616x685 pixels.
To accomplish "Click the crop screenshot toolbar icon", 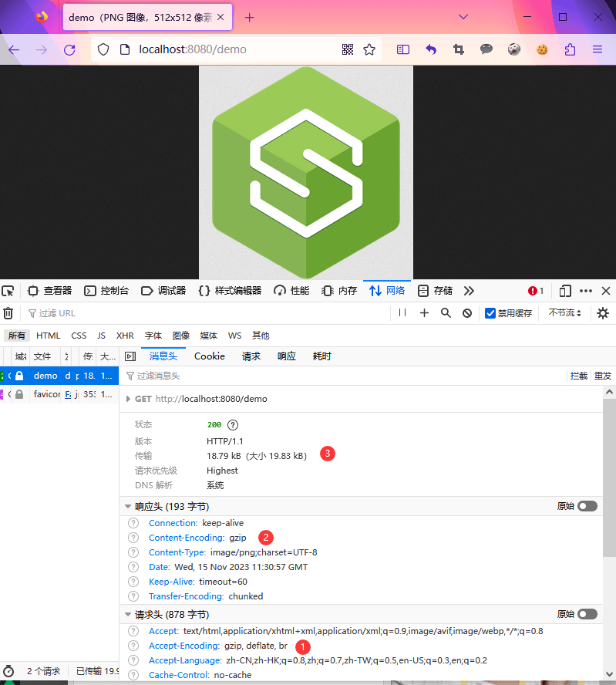I will [459, 49].
